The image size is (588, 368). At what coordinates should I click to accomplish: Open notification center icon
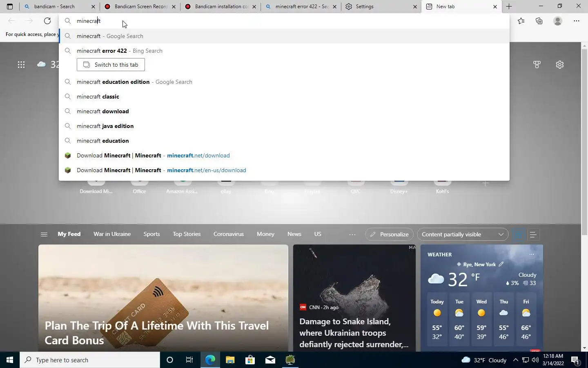(x=575, y=360)
